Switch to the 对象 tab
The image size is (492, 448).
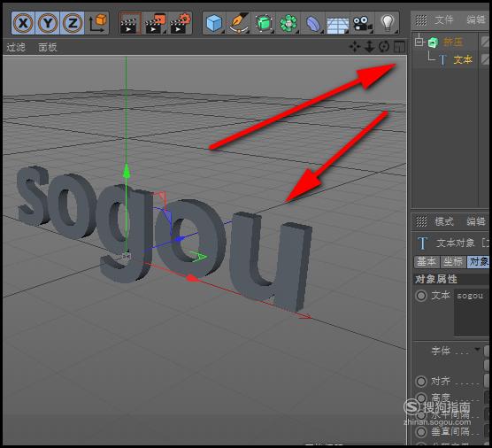(x=479, y=261)
